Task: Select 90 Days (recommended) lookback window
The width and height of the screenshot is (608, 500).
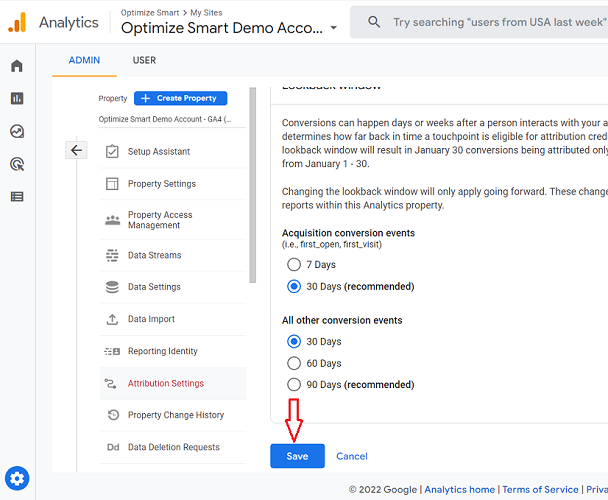Action: pos(294,384)
